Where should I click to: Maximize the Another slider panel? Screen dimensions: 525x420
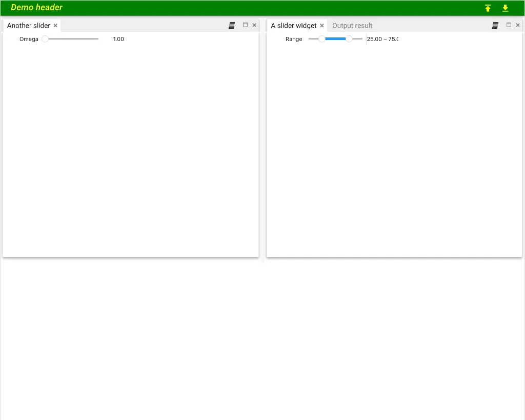click(245, 25)
